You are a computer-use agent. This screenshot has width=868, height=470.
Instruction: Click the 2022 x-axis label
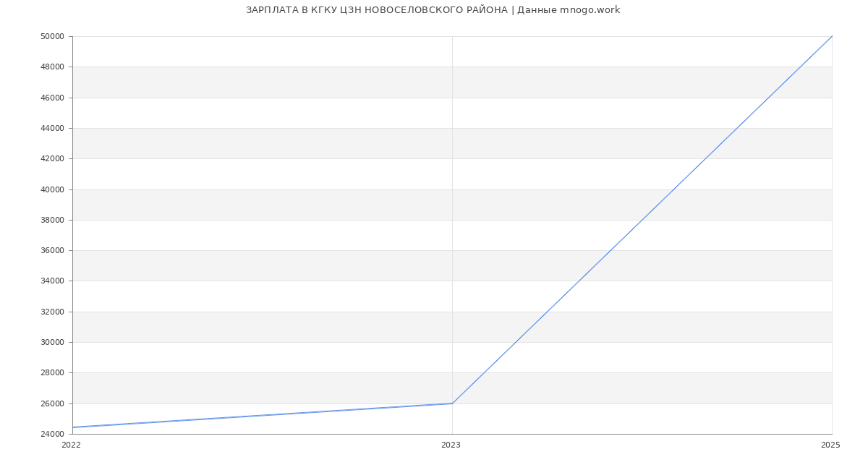pyautogui.click(x=71, y=445)
